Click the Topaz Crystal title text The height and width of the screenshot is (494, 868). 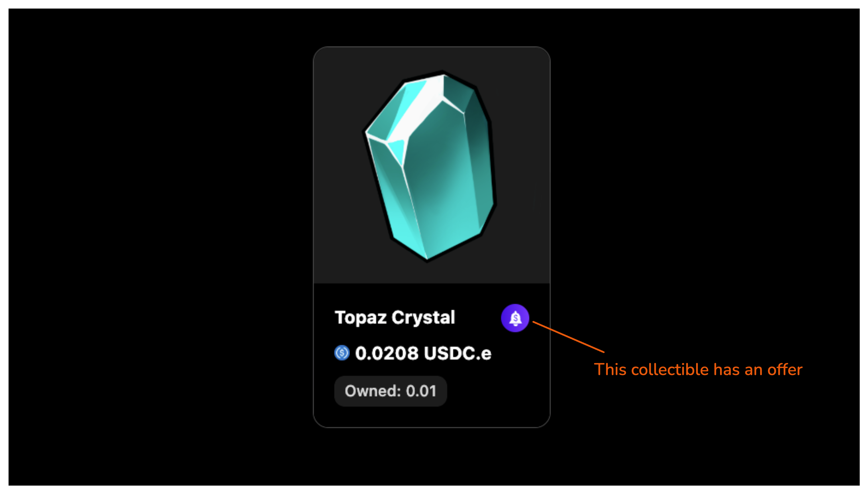pyautogui.click(x=395, y=317)
